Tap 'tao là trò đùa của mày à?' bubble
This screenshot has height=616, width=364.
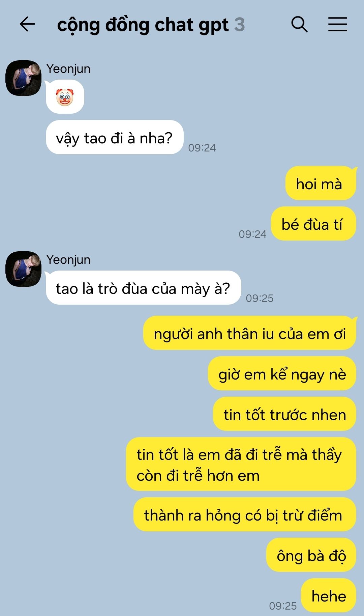[x=144, y=288]
